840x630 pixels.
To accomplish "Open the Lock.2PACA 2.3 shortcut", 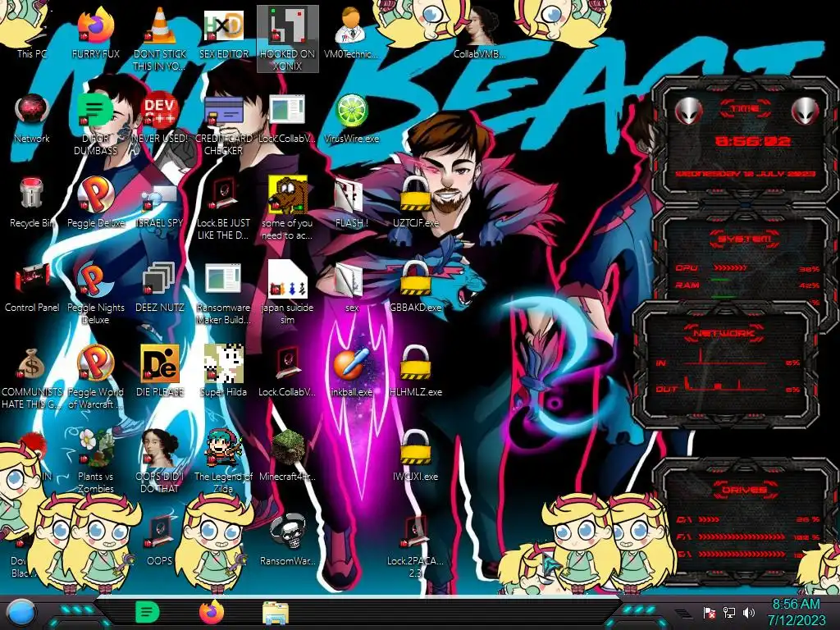I will point(415,546).
